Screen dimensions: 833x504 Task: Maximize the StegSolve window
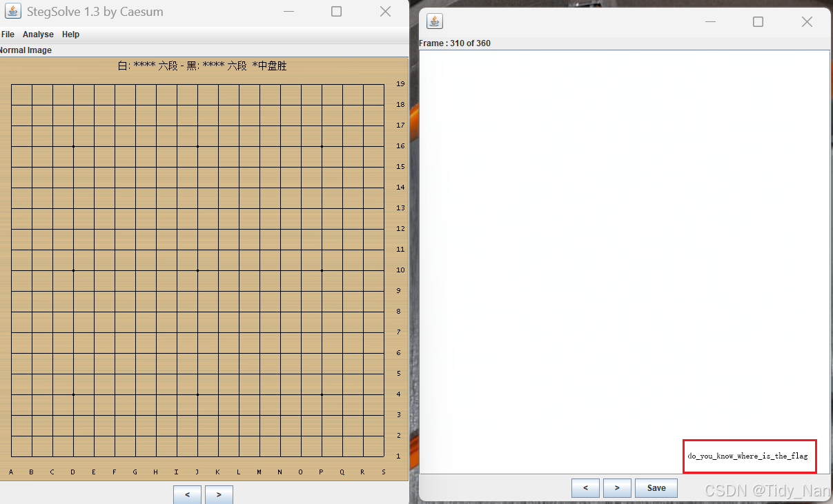tap(336, 12)
